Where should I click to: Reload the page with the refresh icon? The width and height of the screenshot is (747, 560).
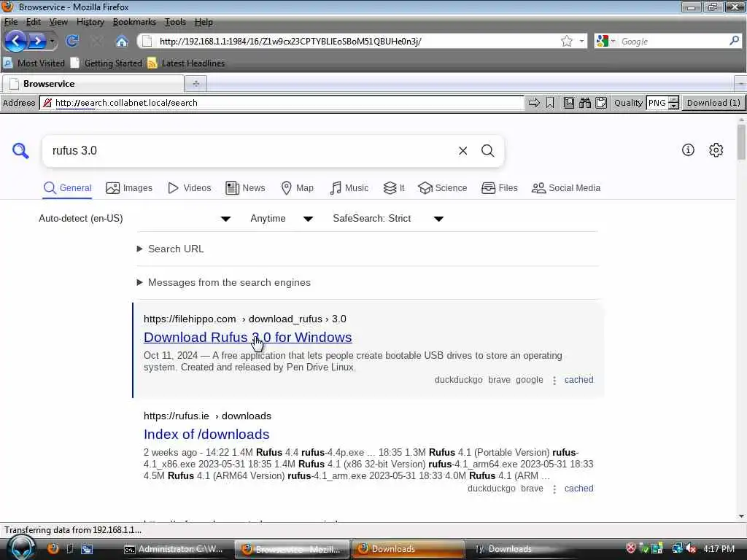72,41
